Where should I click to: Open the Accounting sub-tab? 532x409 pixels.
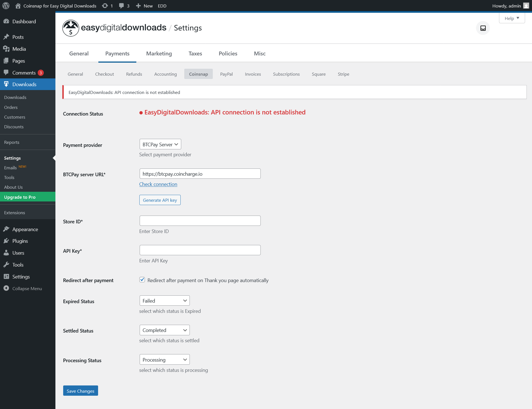click(x=165, y=74)
